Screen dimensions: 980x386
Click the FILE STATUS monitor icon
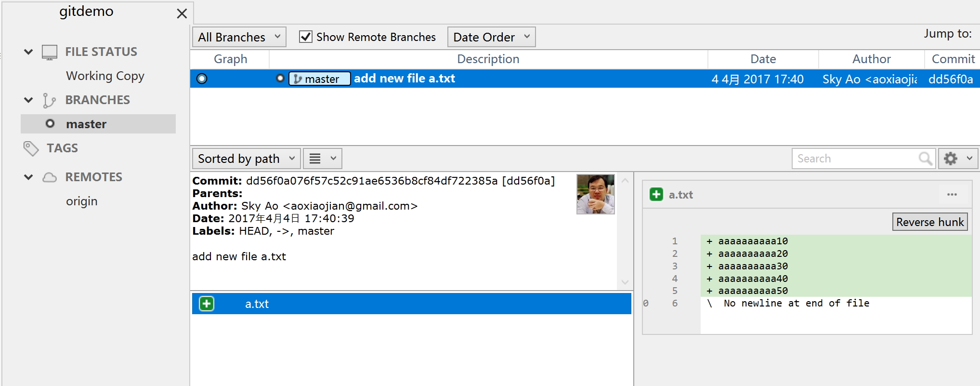49,52
